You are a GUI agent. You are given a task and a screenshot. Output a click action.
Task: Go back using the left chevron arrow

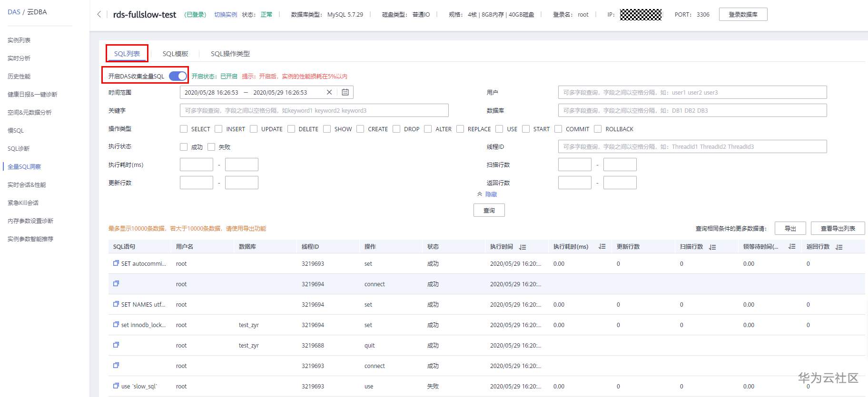click(99, 15)
